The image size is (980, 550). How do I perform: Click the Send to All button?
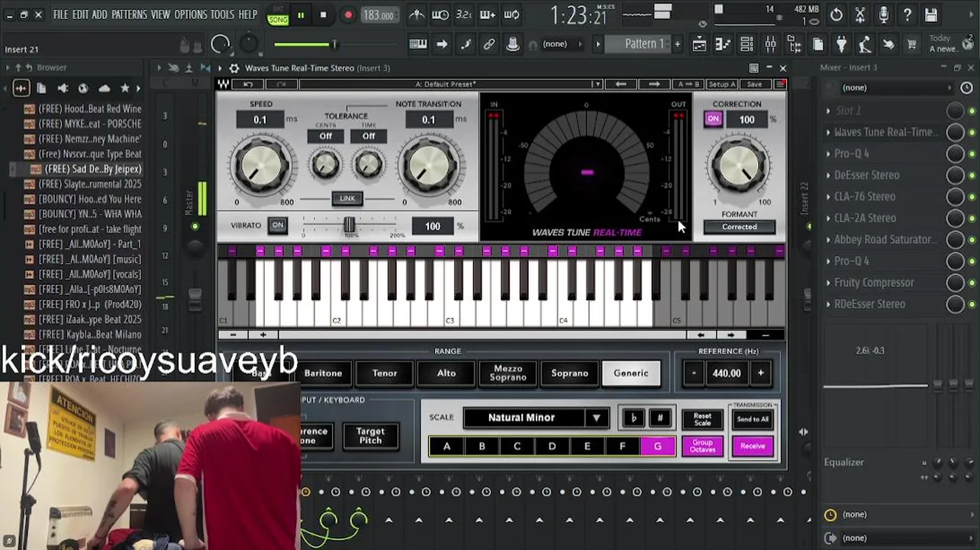click(753, 419)
